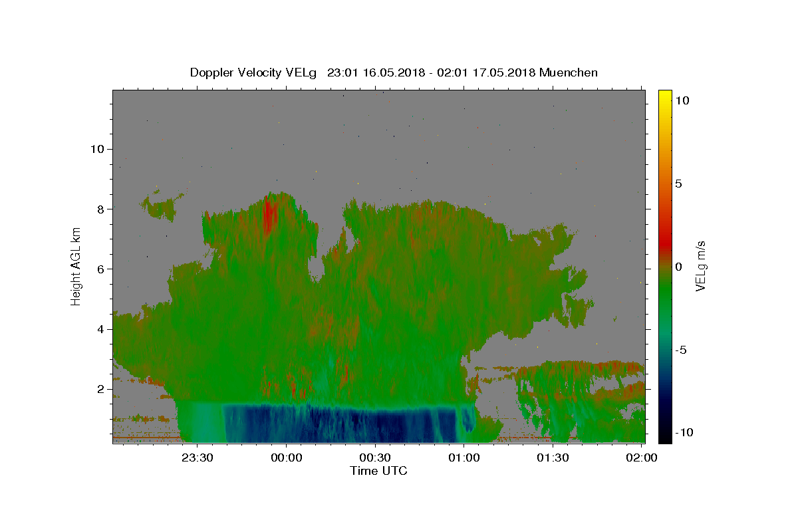Screen dimensions: 798x532
Task: Click the 01:00 time tick label
Action: (464, 458)
